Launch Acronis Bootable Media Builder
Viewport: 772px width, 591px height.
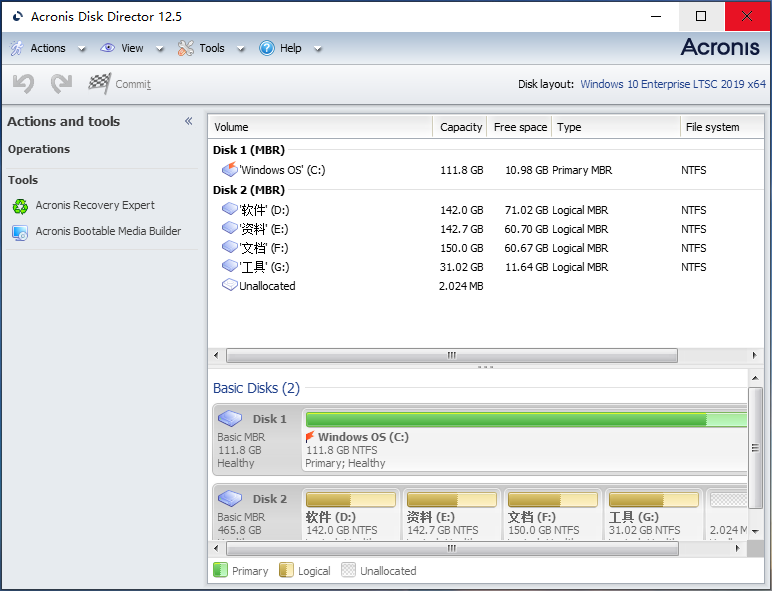click(108, 231)
